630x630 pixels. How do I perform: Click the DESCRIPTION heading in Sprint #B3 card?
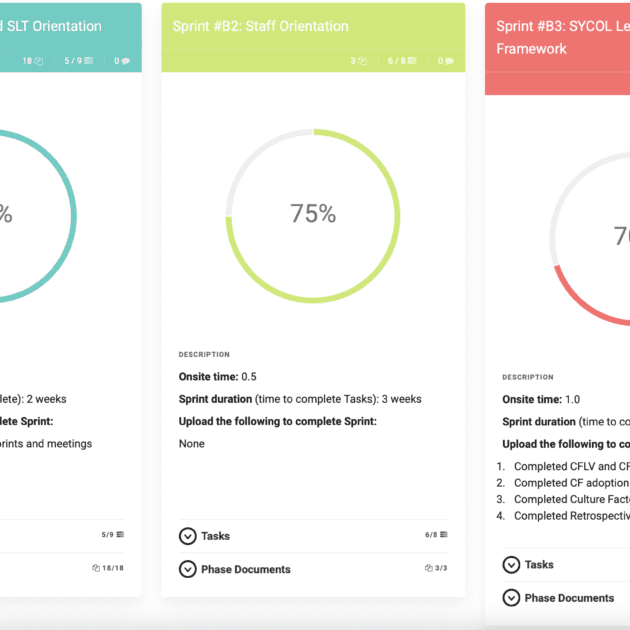[528, 377]
